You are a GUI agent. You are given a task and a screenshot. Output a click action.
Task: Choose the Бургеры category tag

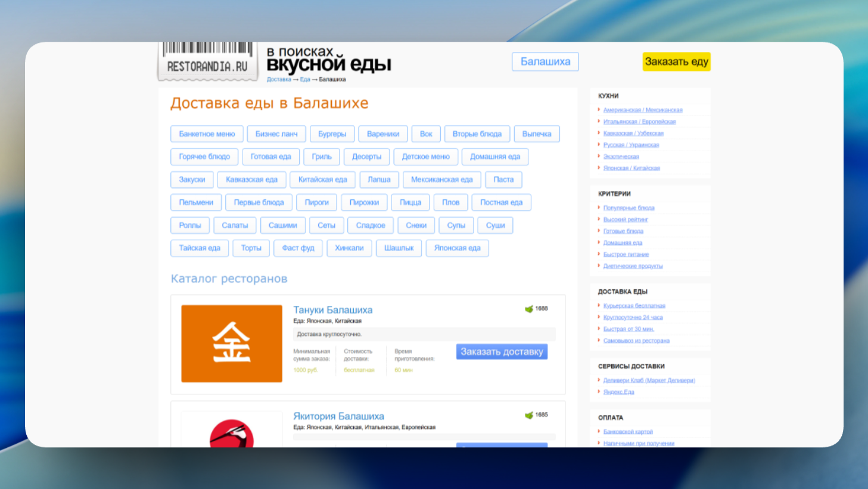coord(332,134)
